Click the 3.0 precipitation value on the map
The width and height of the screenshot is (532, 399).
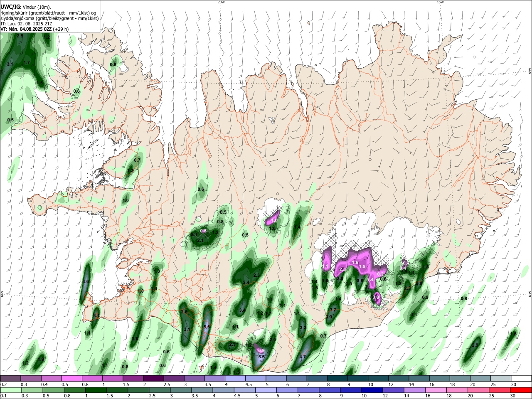click(328, 317)
